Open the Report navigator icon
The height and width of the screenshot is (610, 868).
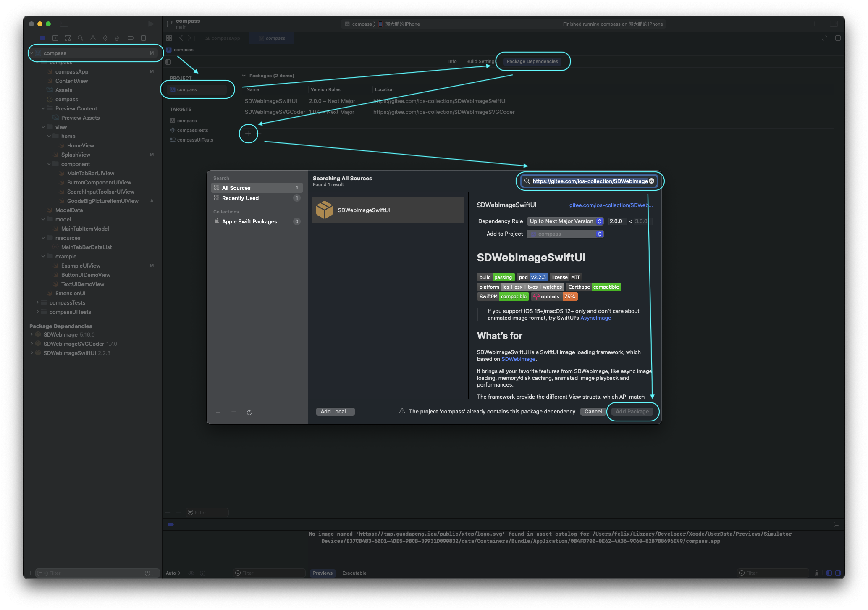tap(143, 38)
